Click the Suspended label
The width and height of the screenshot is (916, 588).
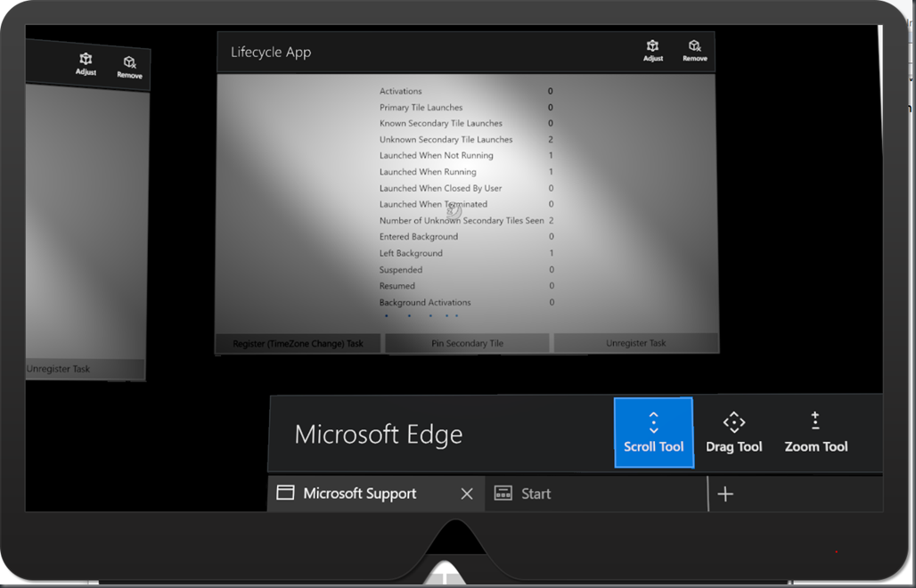pyautogui.click(x=401, y=270)
